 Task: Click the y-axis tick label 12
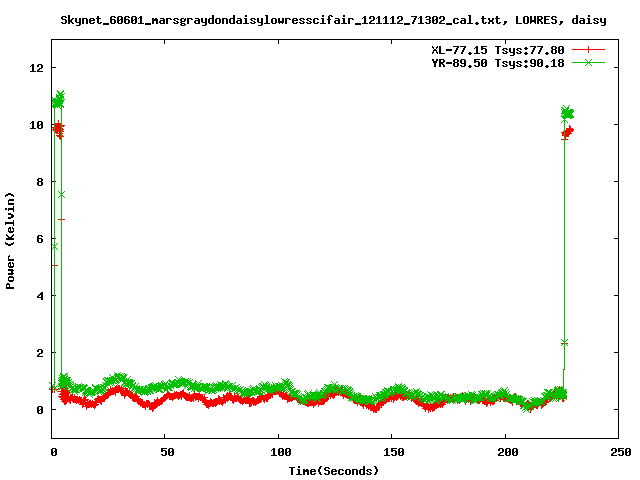[37, 68]
